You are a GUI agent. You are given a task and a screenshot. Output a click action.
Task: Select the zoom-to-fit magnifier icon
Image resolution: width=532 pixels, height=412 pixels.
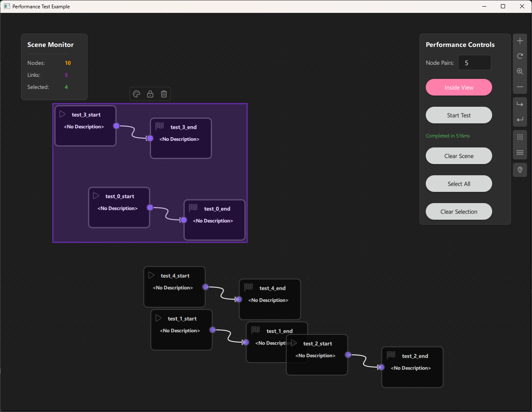(x=520, y=71)
